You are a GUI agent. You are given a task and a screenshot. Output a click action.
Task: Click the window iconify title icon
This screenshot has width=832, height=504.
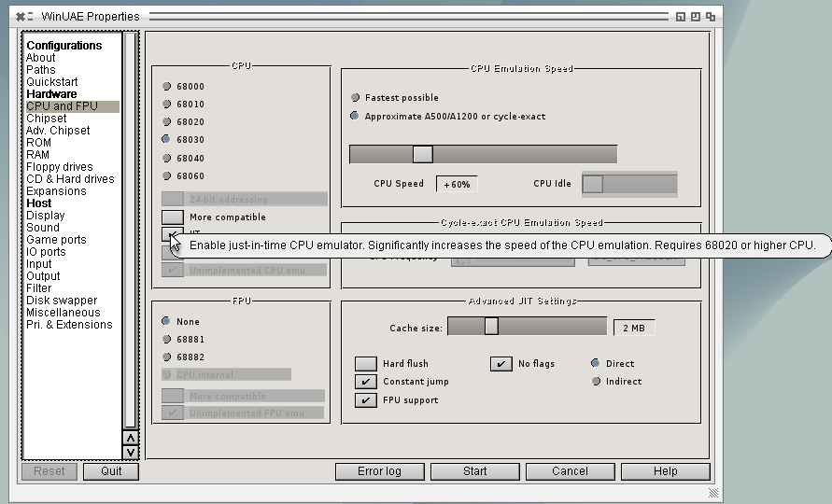680,17
